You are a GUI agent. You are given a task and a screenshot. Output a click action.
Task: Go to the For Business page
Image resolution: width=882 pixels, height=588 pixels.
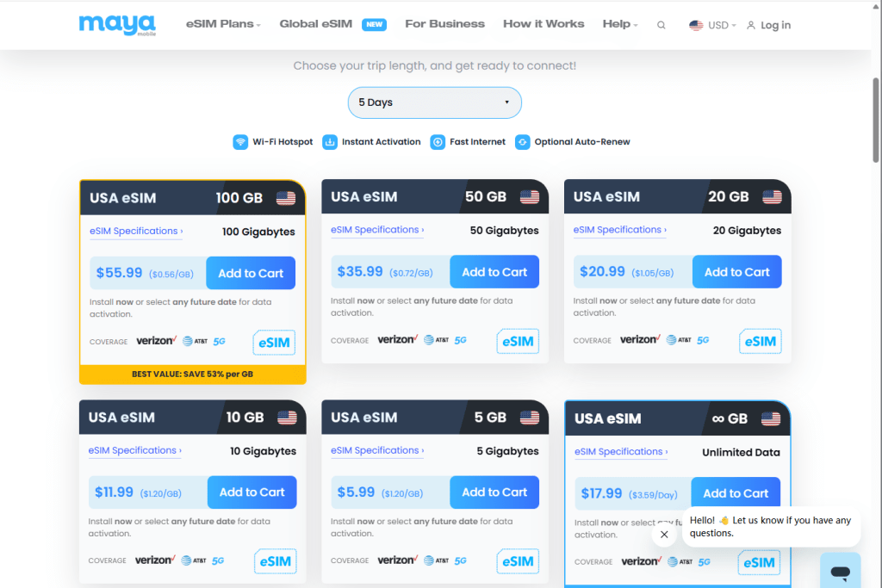point(444,24)
